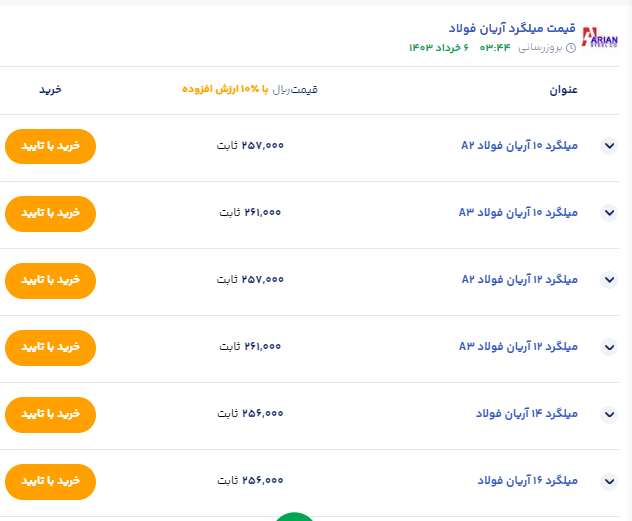Click the clock icon beside update time
632x521 pixels.
tap(571, 48)
